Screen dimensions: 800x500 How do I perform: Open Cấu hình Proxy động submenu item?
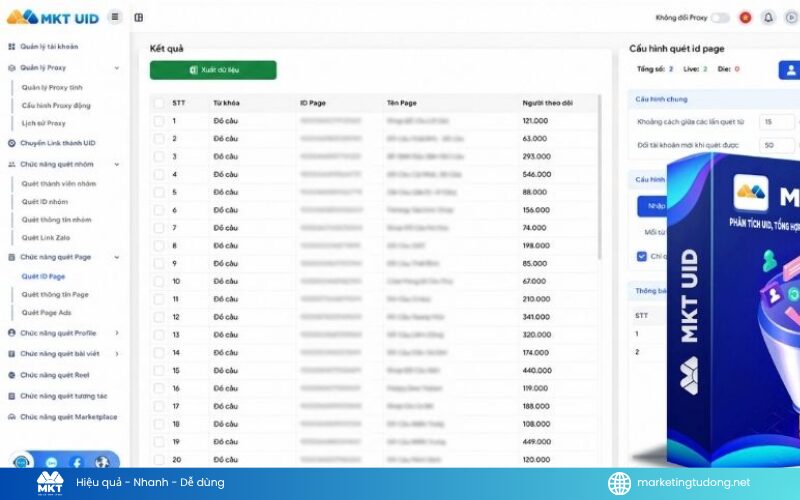click(56, 106)
